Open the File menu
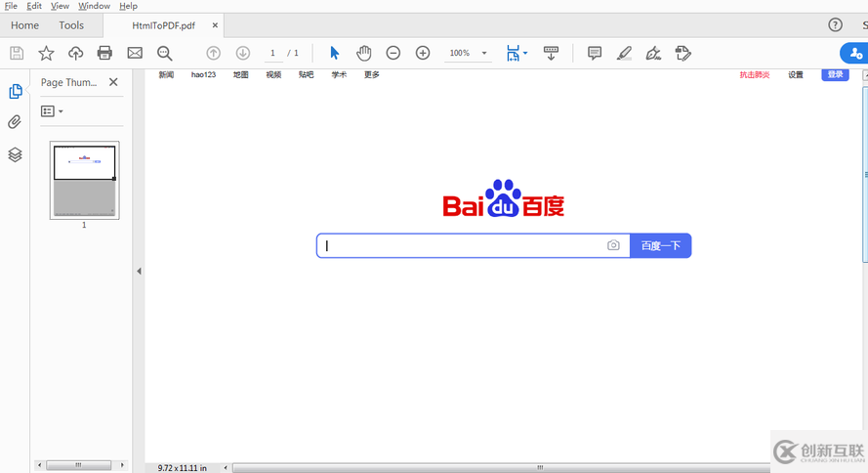 (11, 6)
